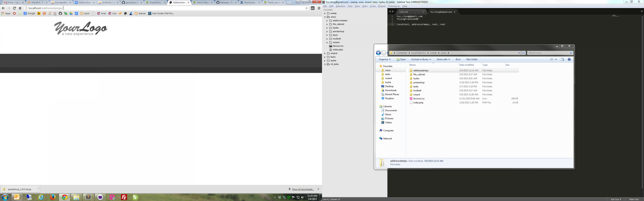Screen dimensions: 644x201
Task: Open the Apps bookmarks shortcut
Action: (x=6, y=13)
